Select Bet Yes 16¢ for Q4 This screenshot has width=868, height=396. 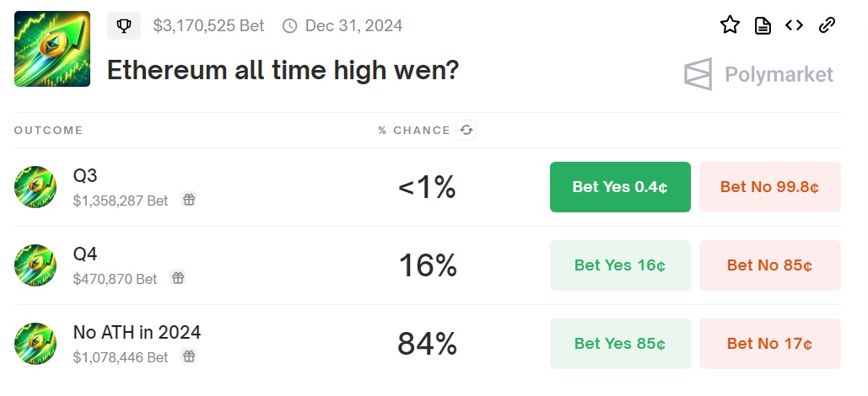click(620, 265)
